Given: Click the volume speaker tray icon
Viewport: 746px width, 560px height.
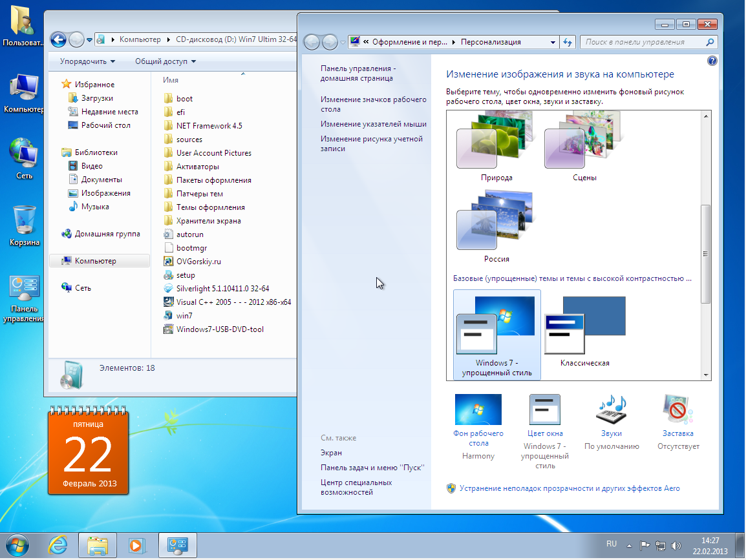Looking at the screenshot, I should 676,544.
